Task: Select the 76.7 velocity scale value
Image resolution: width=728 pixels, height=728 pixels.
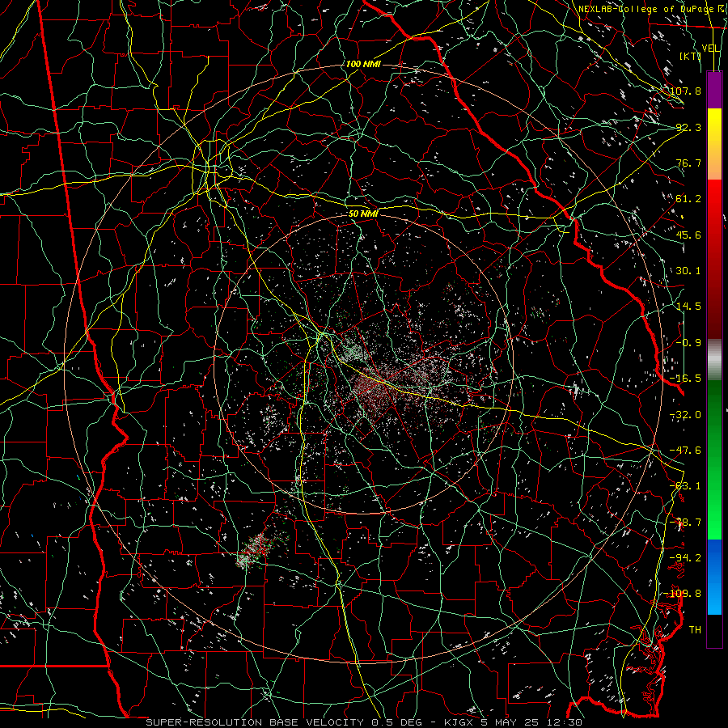Action: 688,163
